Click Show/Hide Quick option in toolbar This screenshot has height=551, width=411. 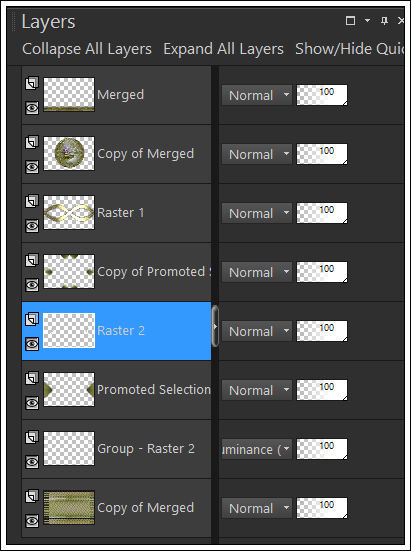(x=350, y=50)
